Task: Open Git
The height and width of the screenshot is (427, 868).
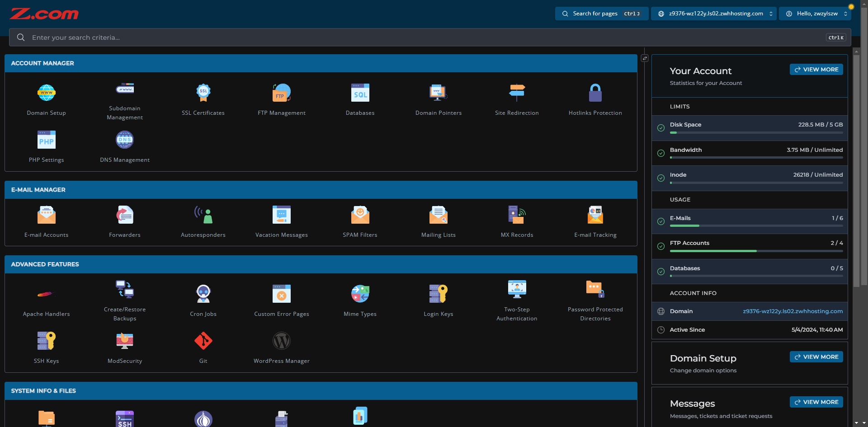Action: pos(203,347)
